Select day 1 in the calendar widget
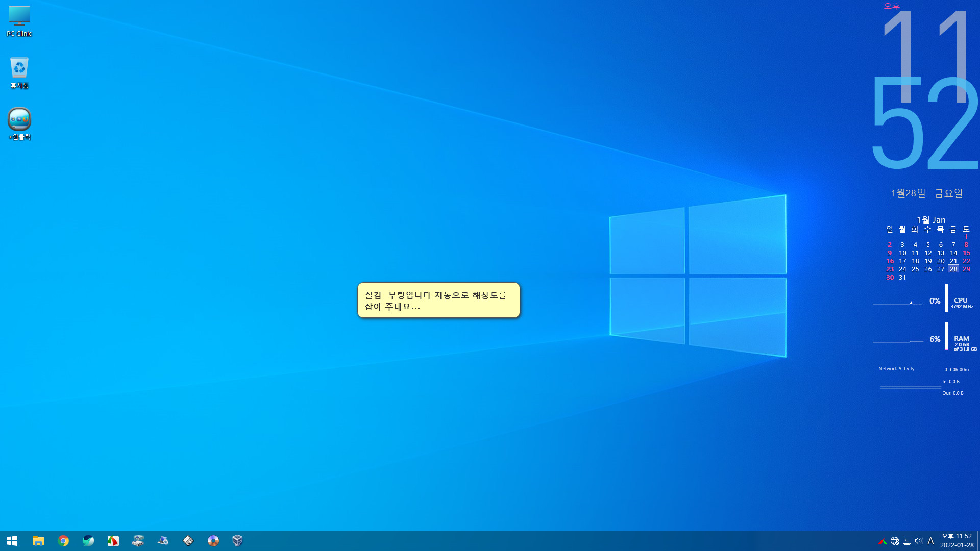This screenshot has height=551, width=980. point(966,236)
